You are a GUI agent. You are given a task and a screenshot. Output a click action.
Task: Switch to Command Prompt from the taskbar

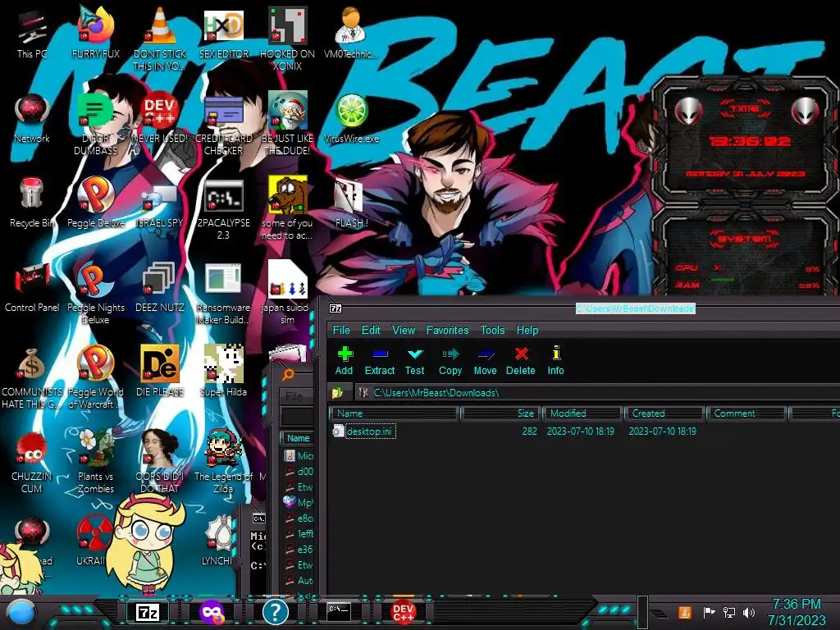point(339,611)
